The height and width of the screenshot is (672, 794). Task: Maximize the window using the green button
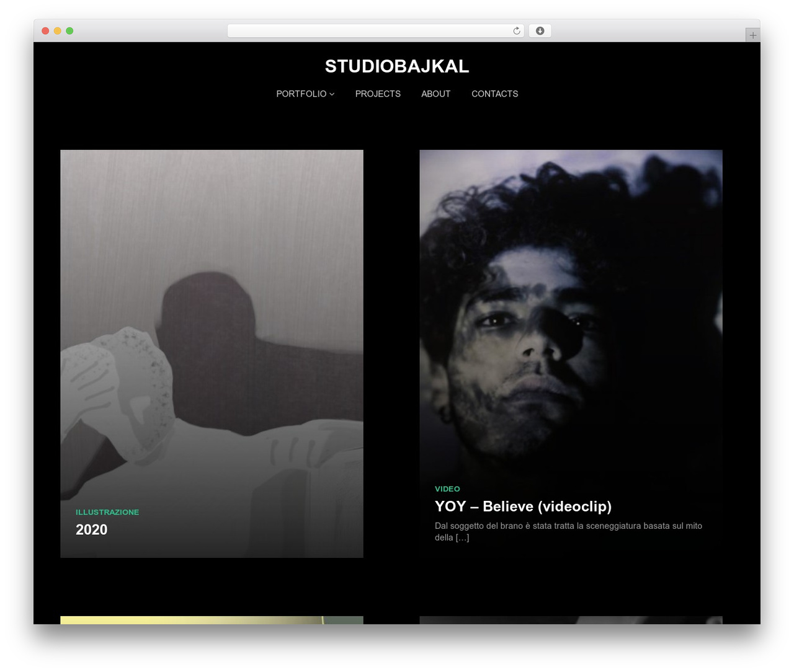point(69,31)
